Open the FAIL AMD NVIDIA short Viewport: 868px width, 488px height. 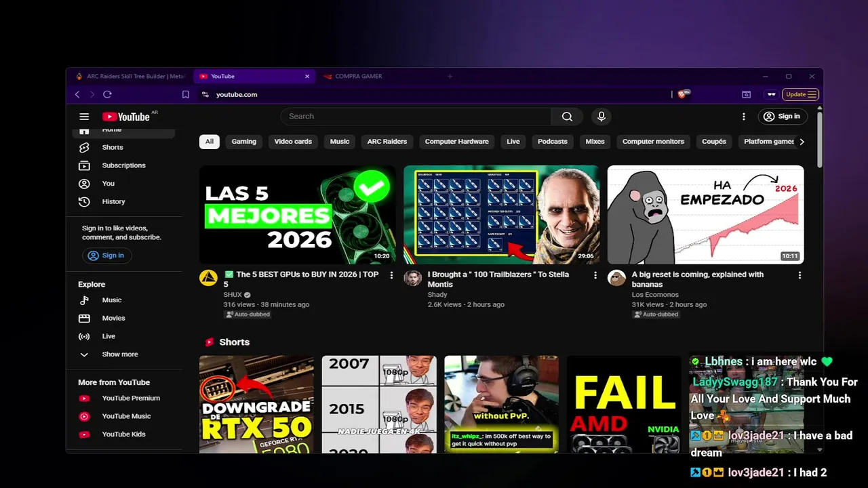click(624, 404)
